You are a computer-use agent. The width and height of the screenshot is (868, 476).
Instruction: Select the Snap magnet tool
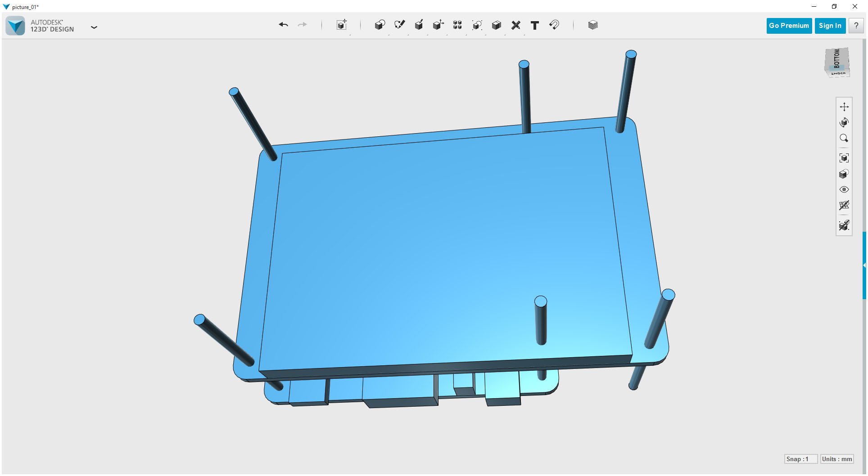tap(554, 25)
